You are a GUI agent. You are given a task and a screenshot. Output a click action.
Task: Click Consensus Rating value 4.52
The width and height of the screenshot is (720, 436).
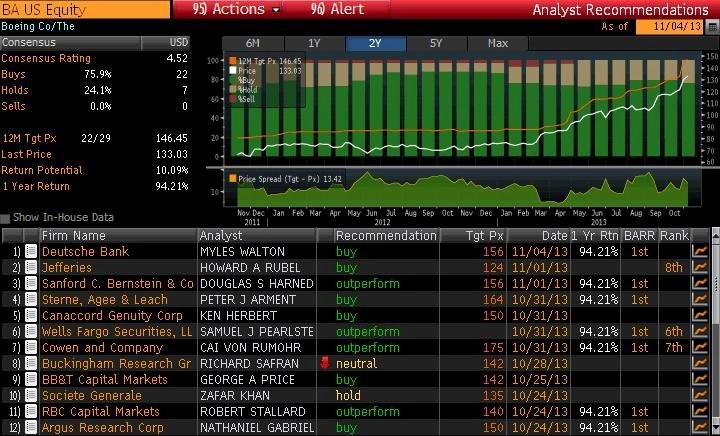177,58
